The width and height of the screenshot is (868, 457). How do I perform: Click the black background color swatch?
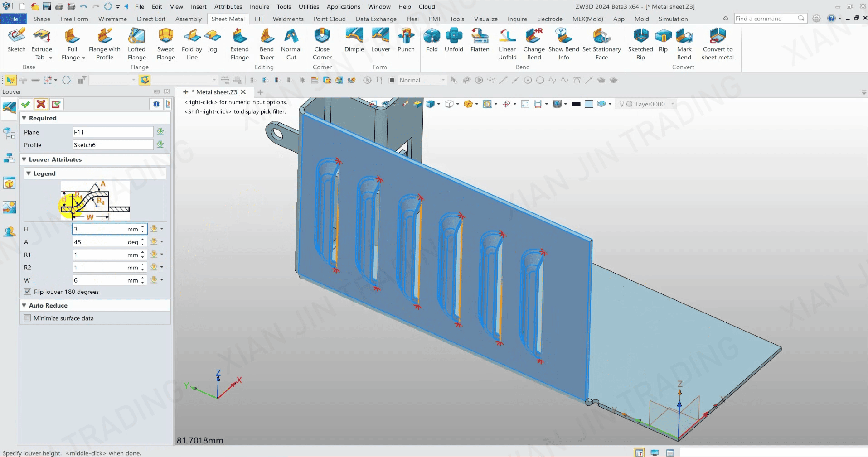[576, 104]
